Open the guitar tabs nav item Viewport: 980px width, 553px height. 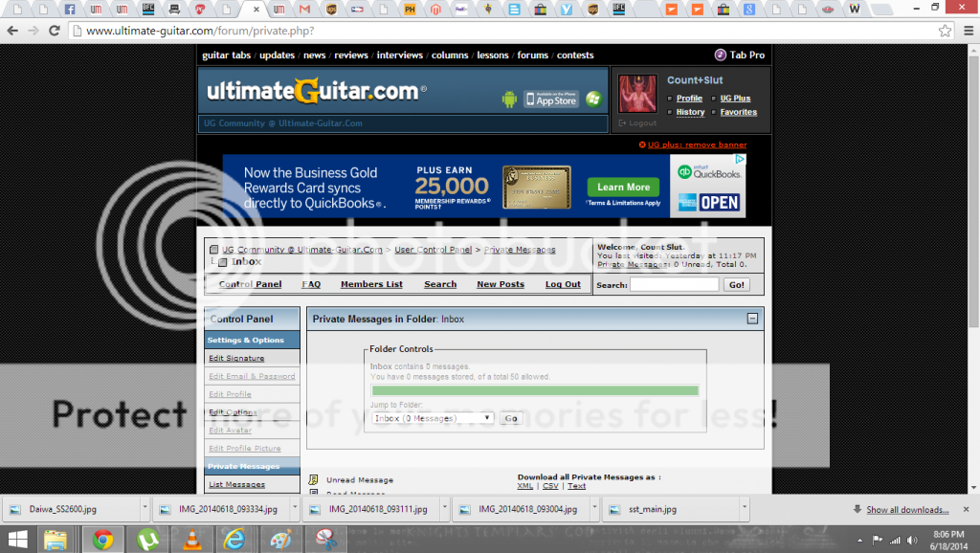point(226,55)
